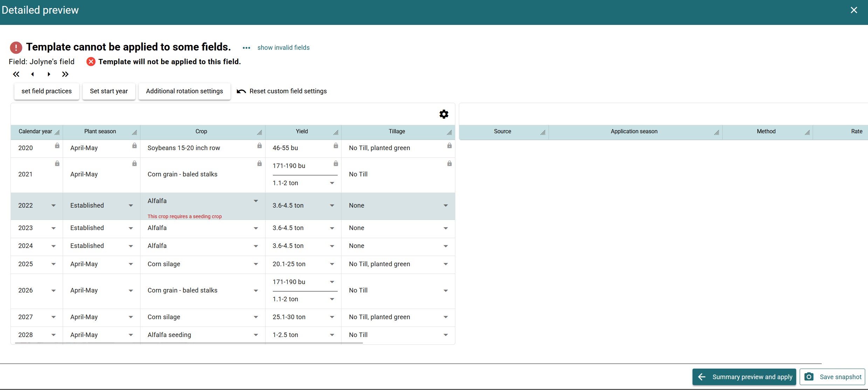The image size is (868, 390).
Task: Open the table settings gear icon
Action: [x=444, y=114]
